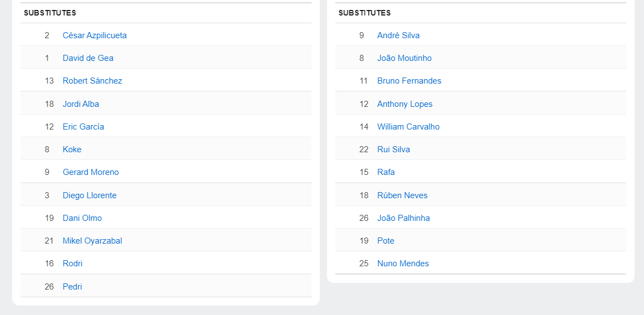
Task: Click the Pote player link
Action: point(386,241)
